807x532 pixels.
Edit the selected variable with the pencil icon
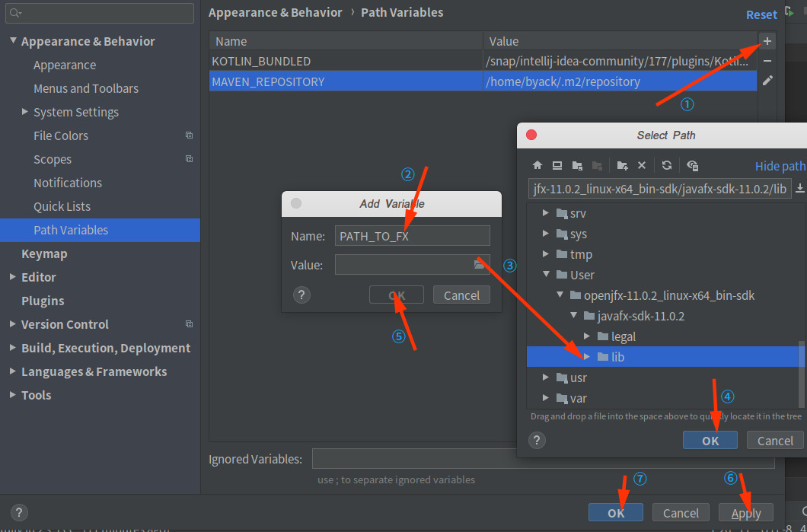767,81
